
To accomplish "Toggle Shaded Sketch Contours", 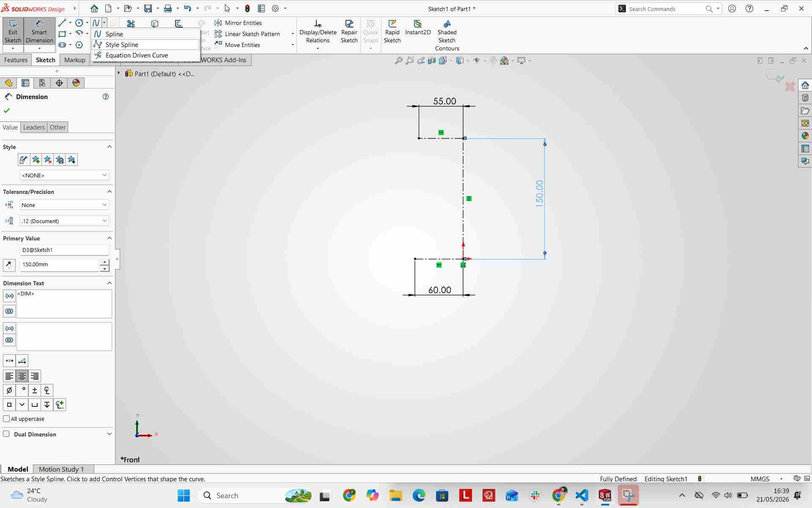I will (447, 36).
